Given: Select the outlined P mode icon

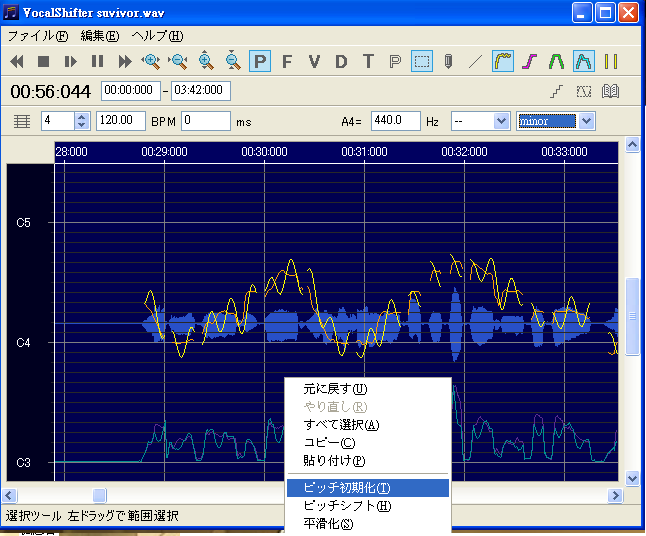Looking at the screenshot, I should coord(395,62).
